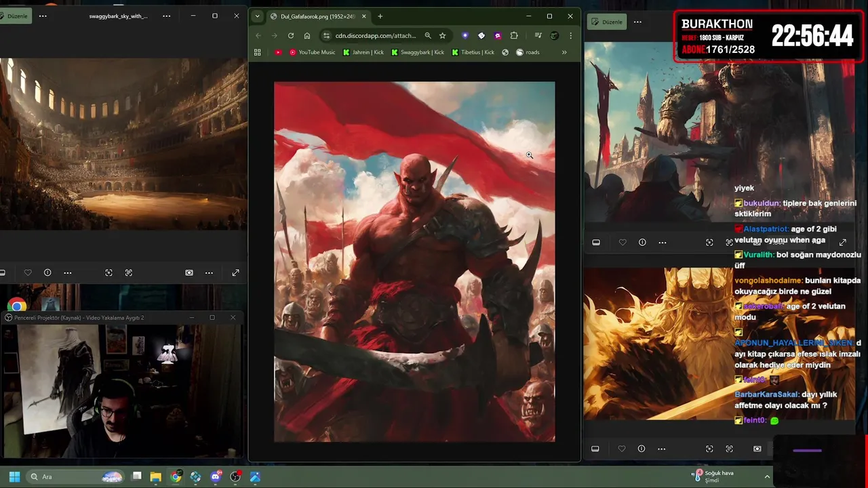Show info for the golden king photo
Screen dimensions: 868x488
(642, 449)
